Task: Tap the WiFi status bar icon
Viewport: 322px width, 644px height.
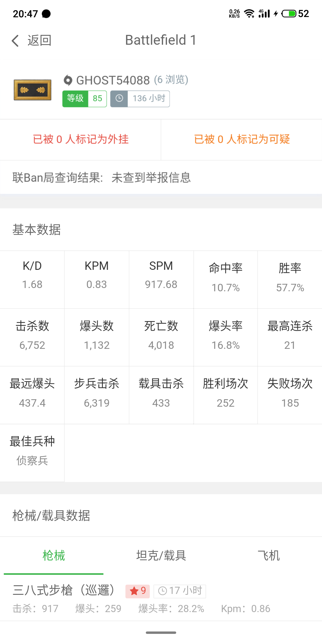Action: pos(249,13)
